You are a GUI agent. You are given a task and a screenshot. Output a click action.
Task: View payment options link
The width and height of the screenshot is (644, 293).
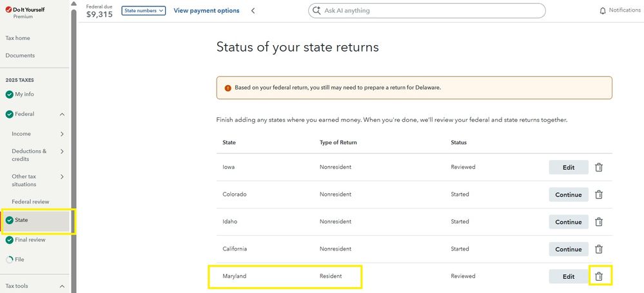tap(206, 11)
